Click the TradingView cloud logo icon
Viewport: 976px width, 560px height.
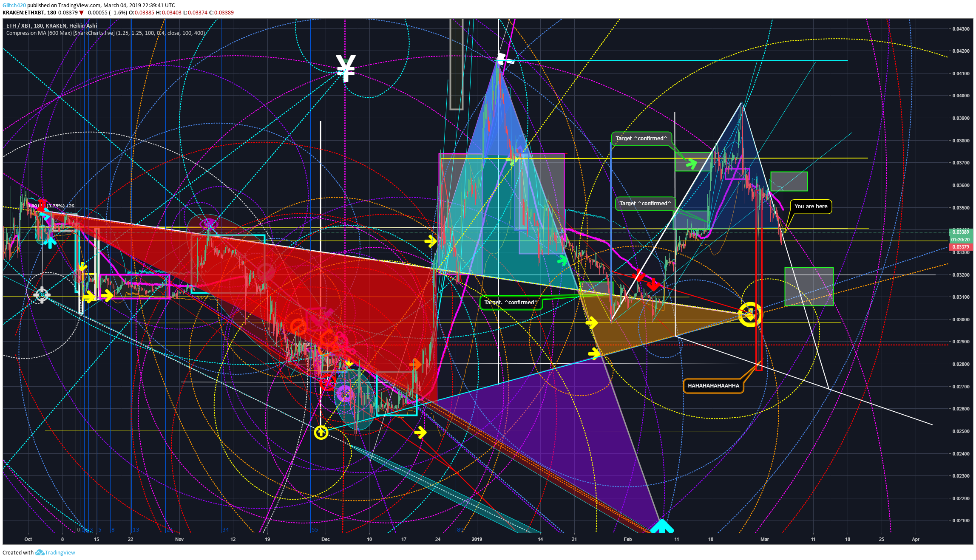[40, 552]
